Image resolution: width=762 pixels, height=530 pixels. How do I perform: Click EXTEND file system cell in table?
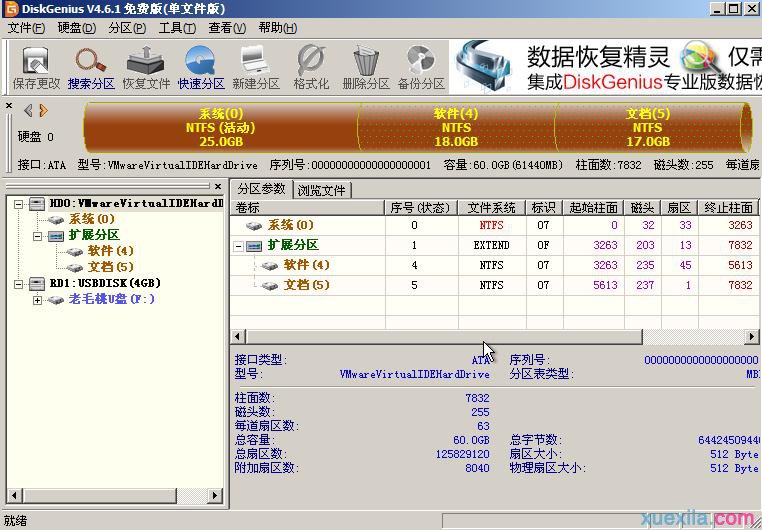[x=492, y=246]
